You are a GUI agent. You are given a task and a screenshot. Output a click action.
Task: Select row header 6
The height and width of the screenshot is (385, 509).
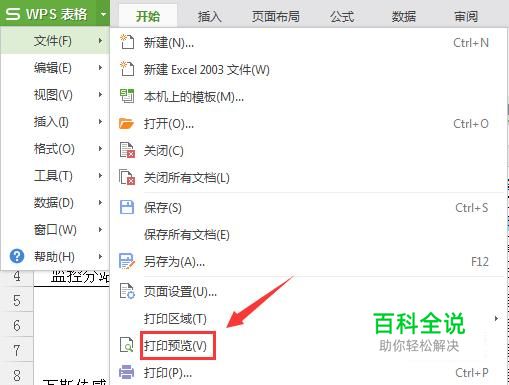click(x=17, y=325)
